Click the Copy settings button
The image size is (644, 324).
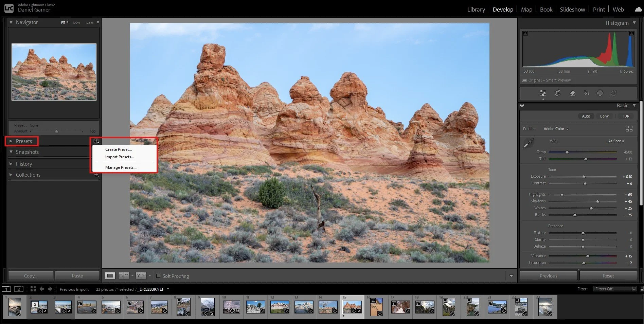tap(31, 276)
